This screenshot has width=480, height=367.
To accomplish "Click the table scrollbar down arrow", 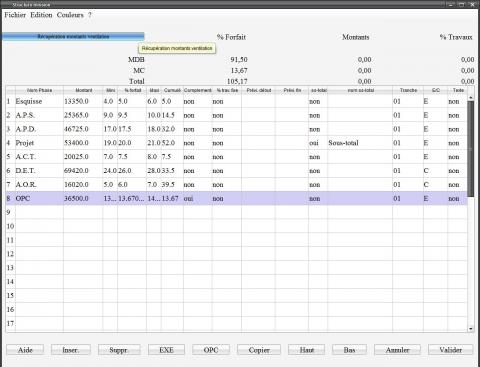I will 471,329.
